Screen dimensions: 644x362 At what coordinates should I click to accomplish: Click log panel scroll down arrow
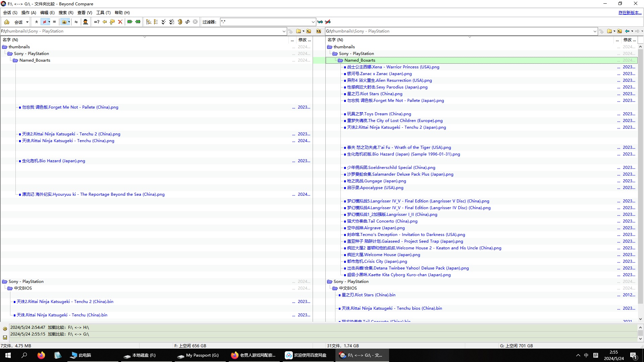pos(640,339)
